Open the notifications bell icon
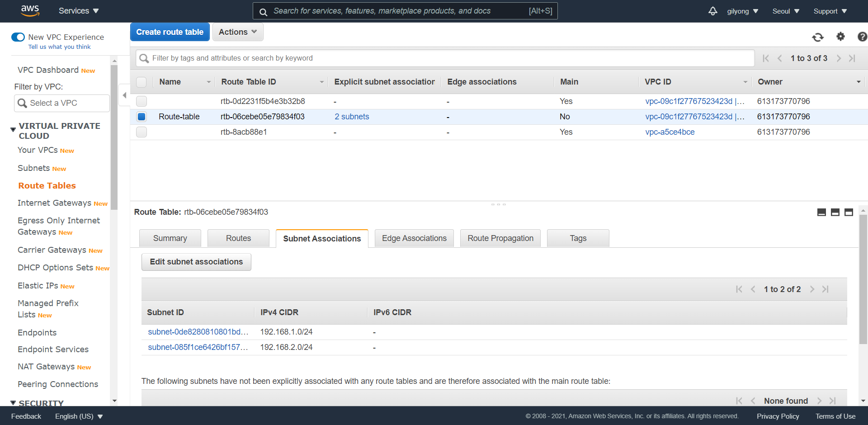The width and height of the screenshot is (868, 425). pyautogui.click(x=713, y=11)
